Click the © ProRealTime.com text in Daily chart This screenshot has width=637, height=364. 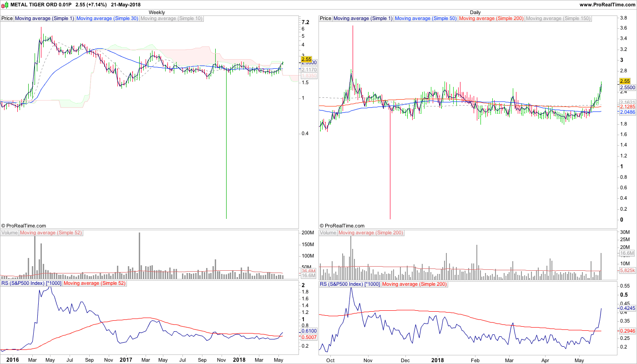pyautogui.click(x=342, y=226)
